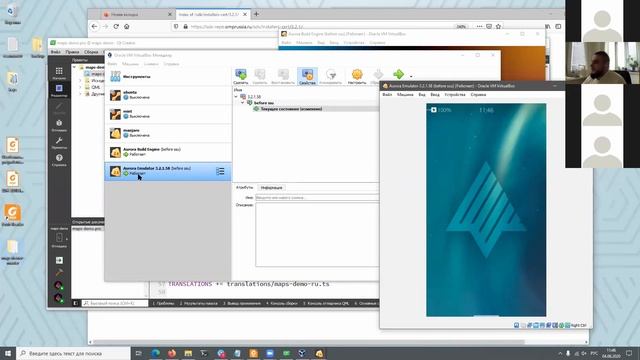The image size is (640, 360).
Task: Open the Debug mode in Qt Creator sidebar
Action: click(59, 125)
